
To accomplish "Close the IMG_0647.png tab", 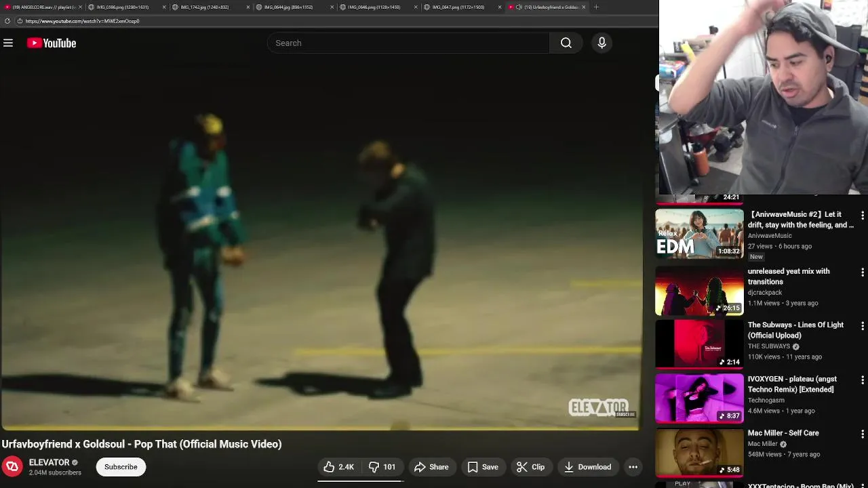I will click(500, 7).
